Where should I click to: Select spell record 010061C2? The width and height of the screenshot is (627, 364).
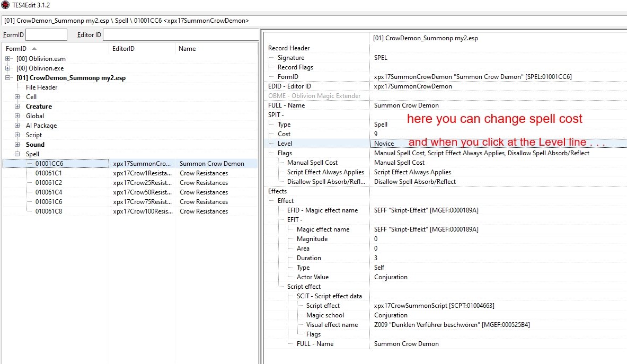point(49,183)
